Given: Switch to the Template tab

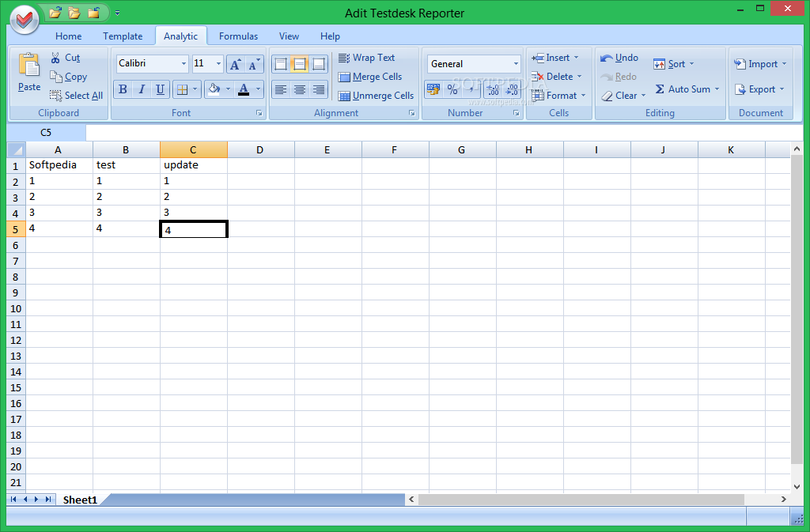Looking at the screenshot, I should tap(123, 36).
